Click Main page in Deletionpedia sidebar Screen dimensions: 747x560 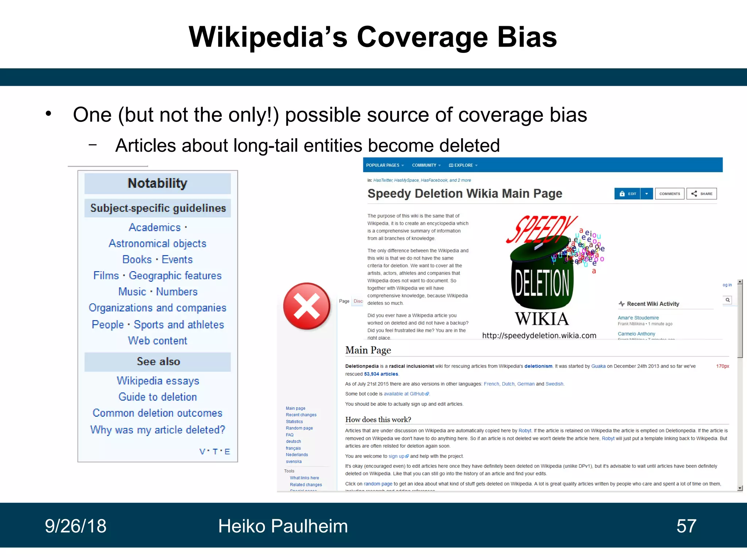coord(295,408)
